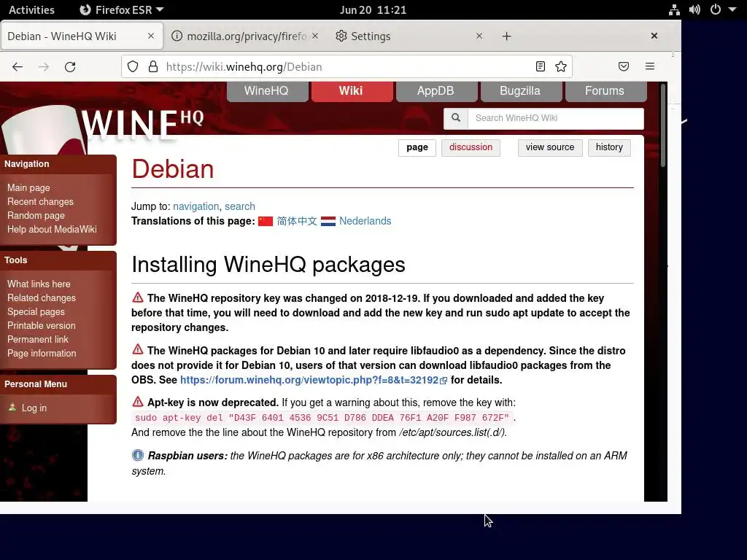Open Related changes link
This screenshot has width=747, height=560.
(x=42, y=297)
